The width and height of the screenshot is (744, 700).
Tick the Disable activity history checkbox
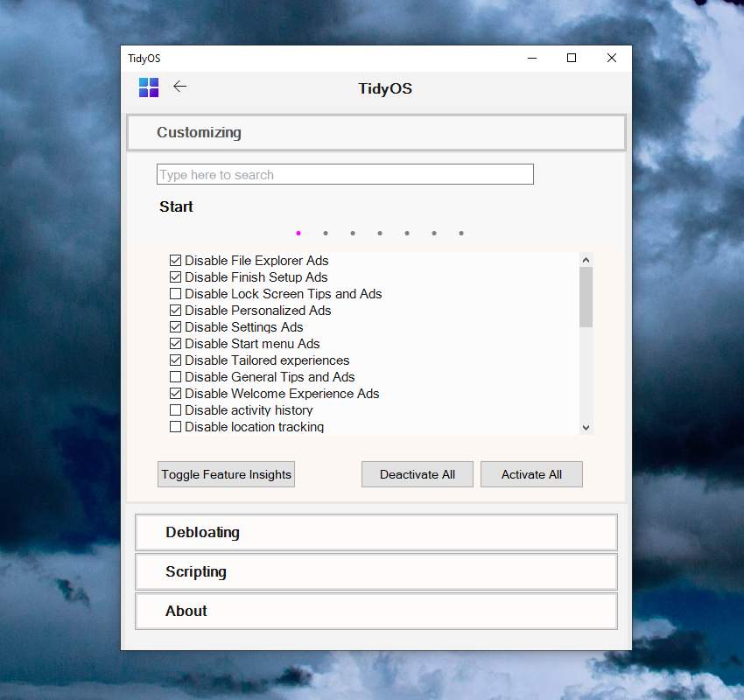[176, 409]
